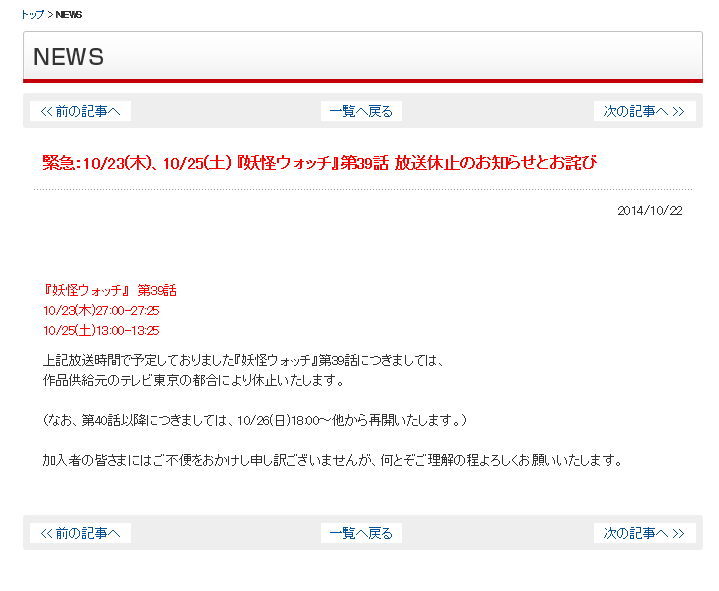719x591 pixels.
Task: Click the sentence starting 上記放送時間で予定して
Action: [243, 360]
